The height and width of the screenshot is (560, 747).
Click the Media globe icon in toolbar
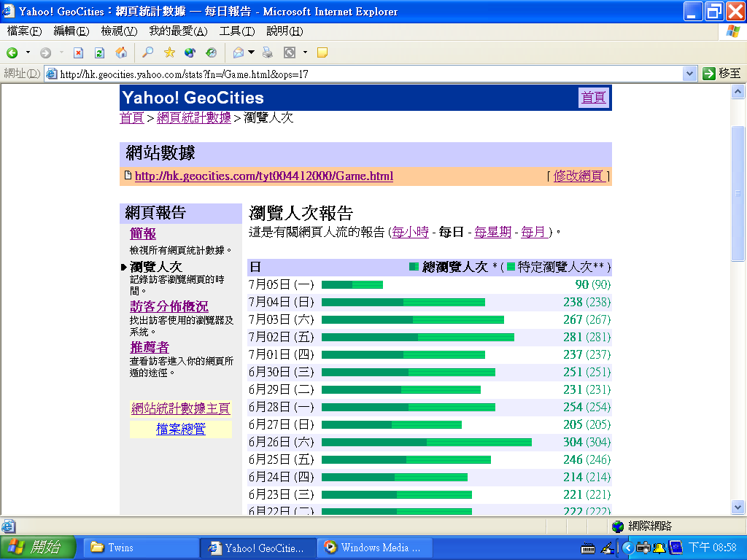pos(190,52)
